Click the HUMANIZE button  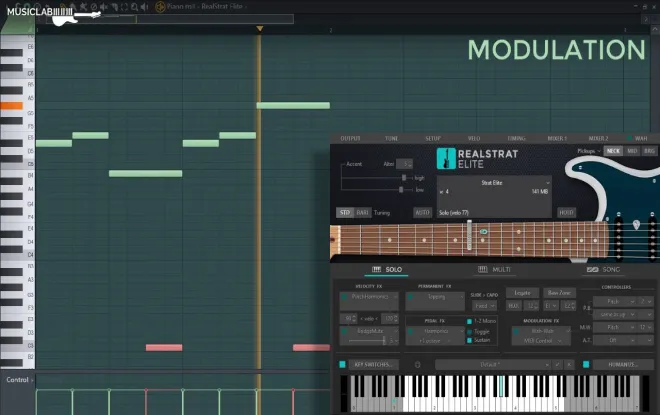click(624, 364)
